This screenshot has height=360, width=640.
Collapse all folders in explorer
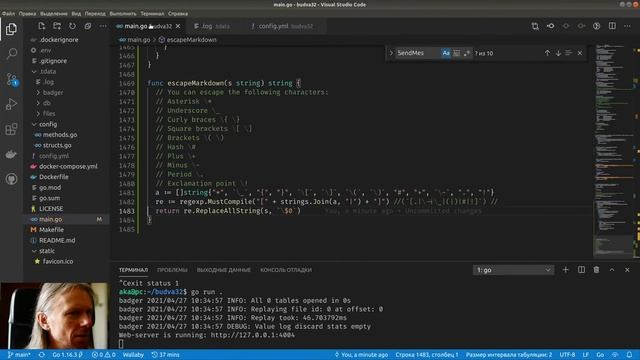tap(87, 26)
